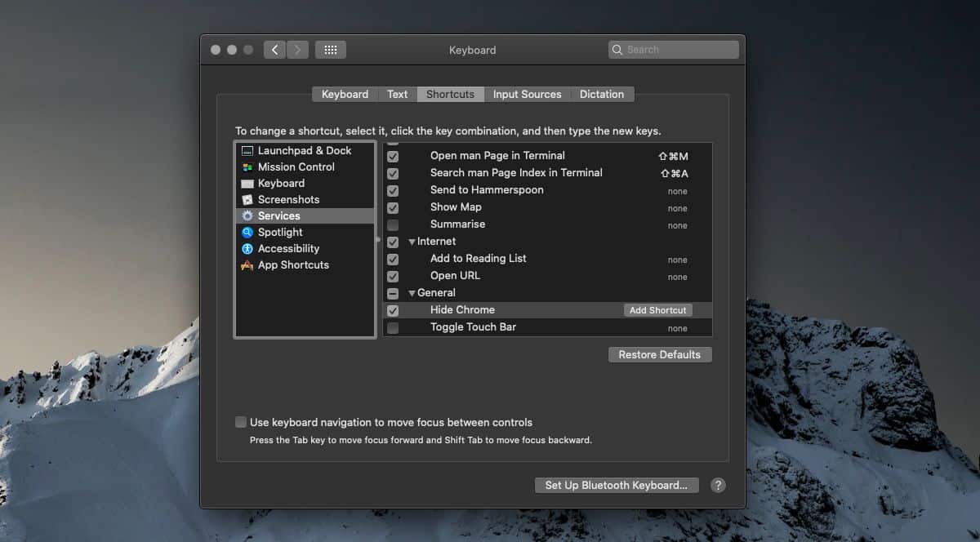This screenshot has width=980, height=542.
Task: Go forward with the right chevron button
Action: pyautogui.click(x=297, y=50)
